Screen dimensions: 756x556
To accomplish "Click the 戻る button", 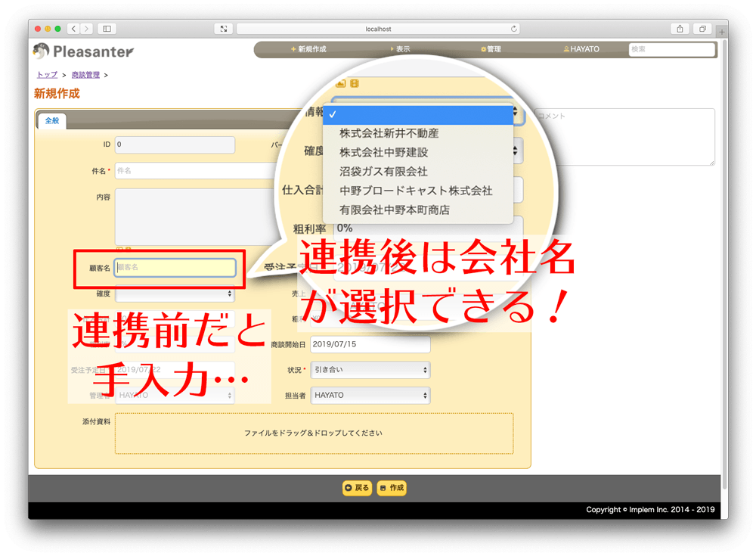I will 358,488.
